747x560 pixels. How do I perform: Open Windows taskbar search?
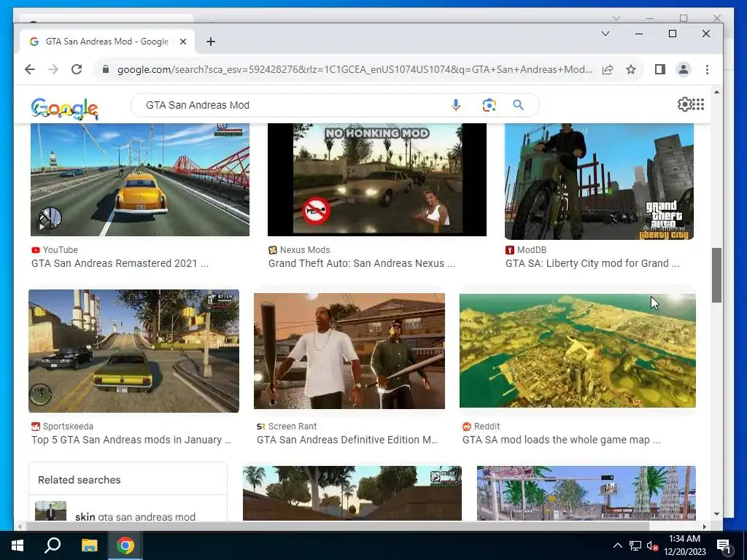pos(53,545)
